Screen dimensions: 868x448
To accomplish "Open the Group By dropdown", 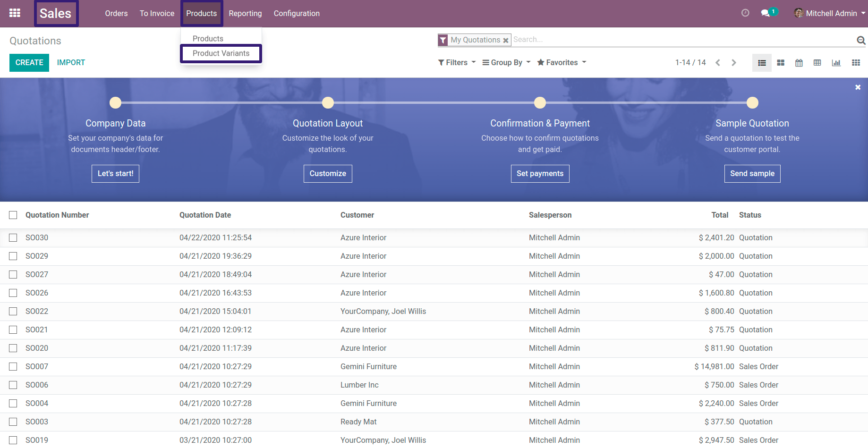I will [x=506, y=62].
